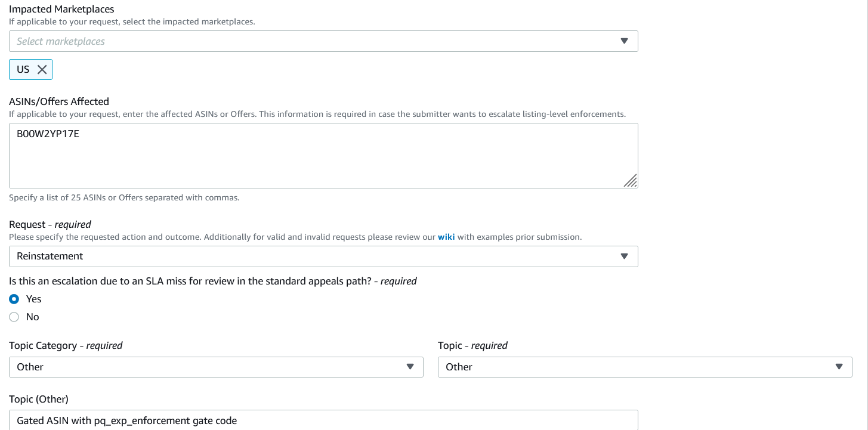Open the wiki link for request examples
Screen dimensions: 868x430
tap(446, 237)
